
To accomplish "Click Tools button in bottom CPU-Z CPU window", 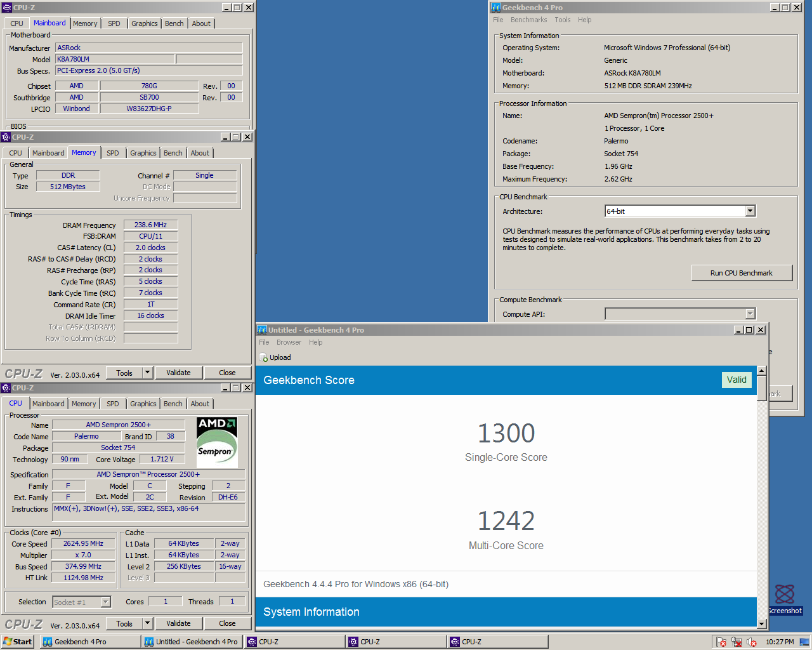I will click(x=124, y=623).
